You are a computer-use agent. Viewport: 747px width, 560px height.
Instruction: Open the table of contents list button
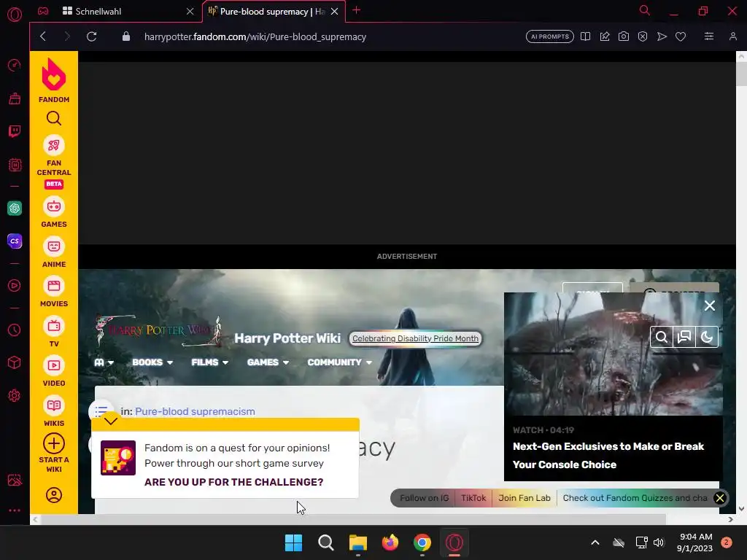point(101,411)
